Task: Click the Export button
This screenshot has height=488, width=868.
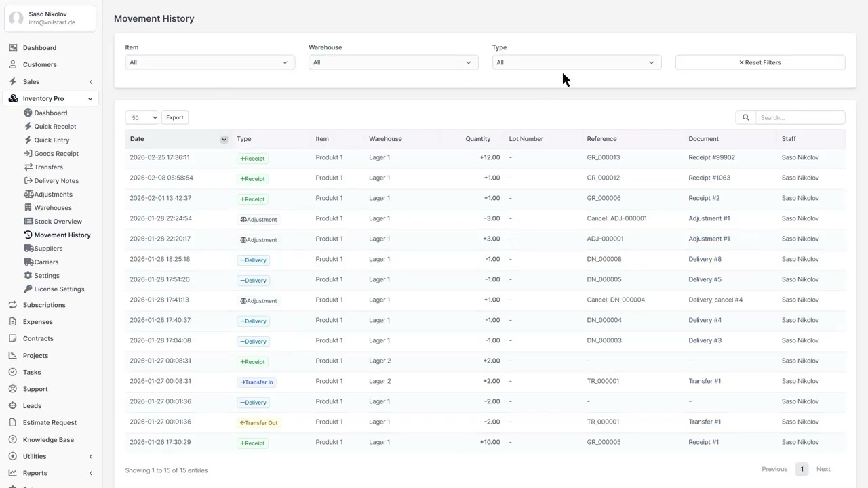Action: pos(175,117)
